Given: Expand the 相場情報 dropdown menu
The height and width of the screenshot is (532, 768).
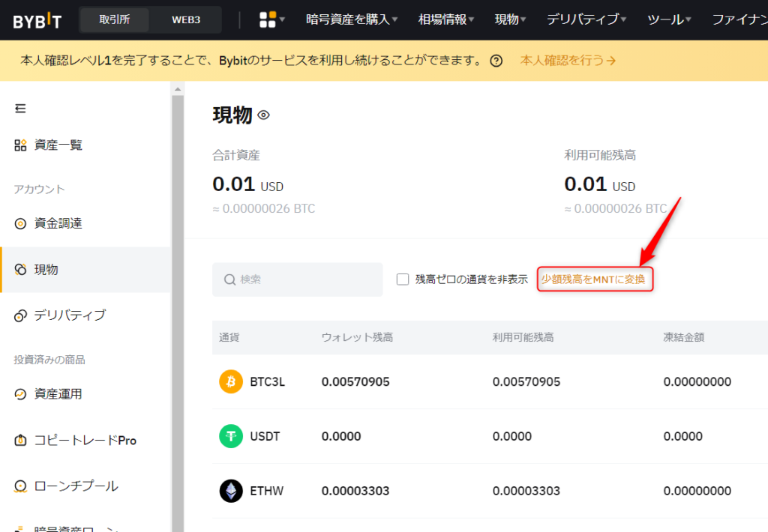Looking at the screenshot, I should pyautogui.click(x=445, y=19).
